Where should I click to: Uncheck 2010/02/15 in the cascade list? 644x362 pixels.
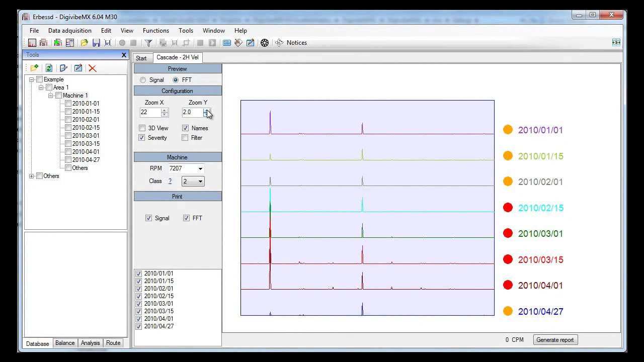click(139, 296)
